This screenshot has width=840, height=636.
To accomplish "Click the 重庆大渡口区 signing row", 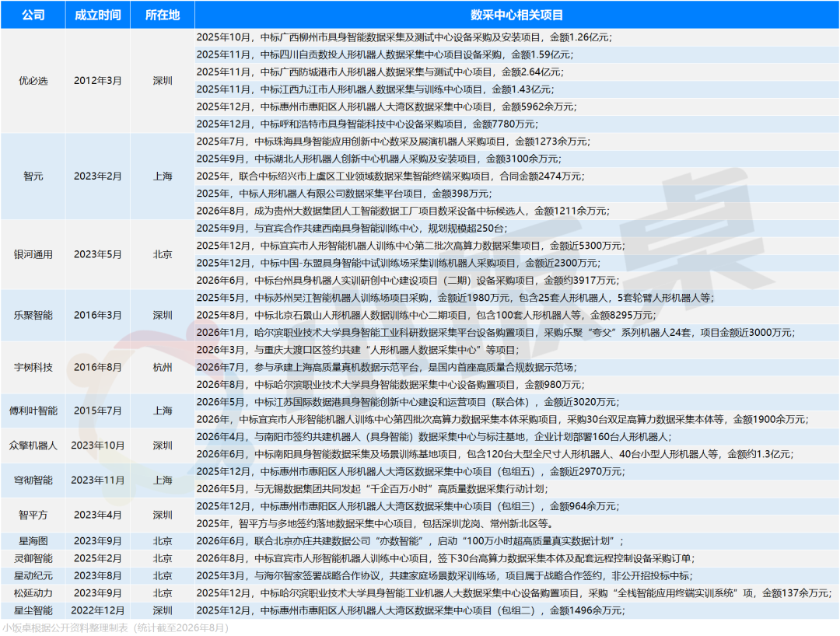I will click(517, 350).
